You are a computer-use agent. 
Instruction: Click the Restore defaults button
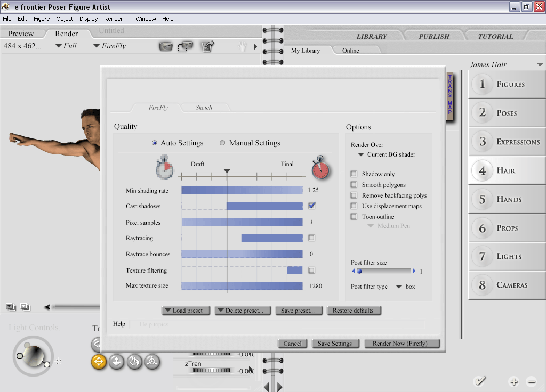tap(353, 311)
